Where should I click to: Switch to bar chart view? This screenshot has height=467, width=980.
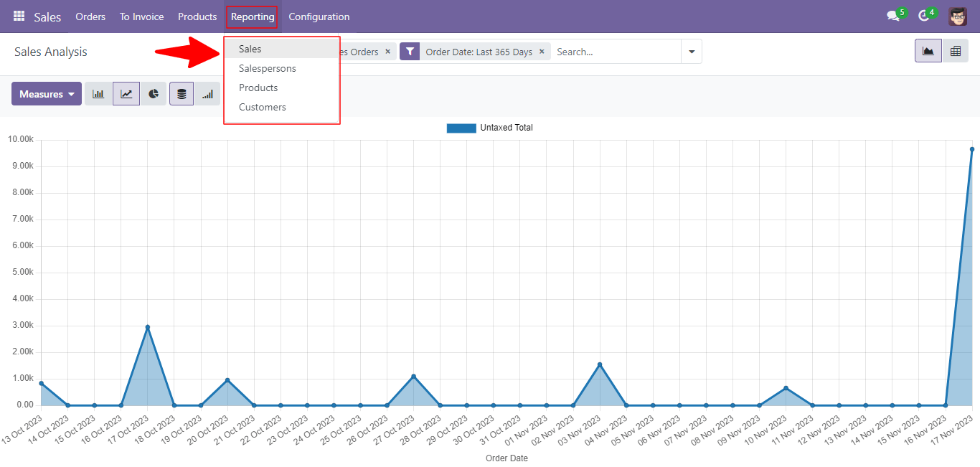(x=98, y=94)
